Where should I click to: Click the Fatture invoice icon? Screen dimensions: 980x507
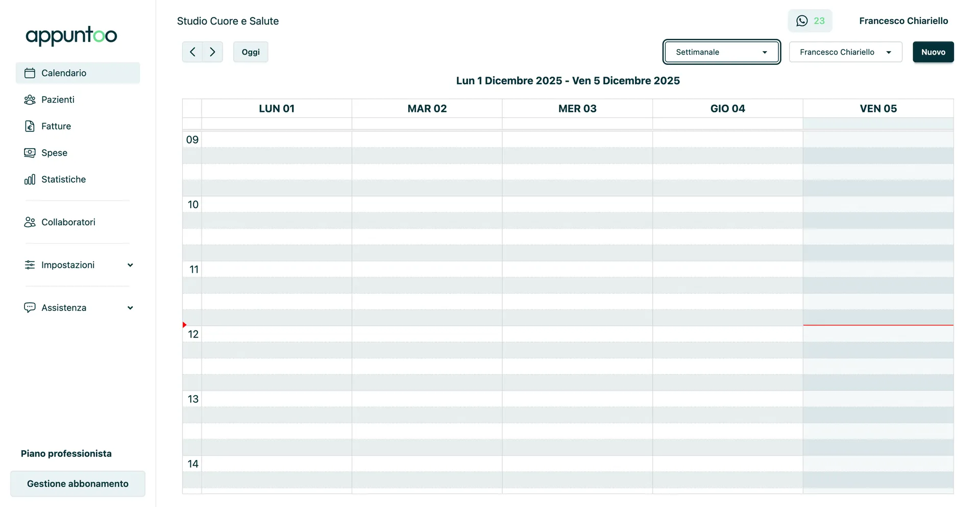(x=30, y=126)
